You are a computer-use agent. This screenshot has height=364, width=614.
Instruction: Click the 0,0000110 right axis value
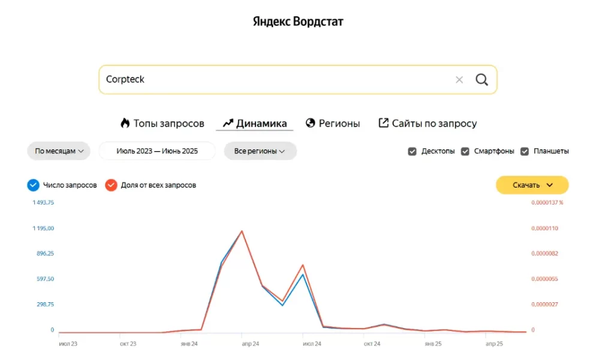tap(544, 228)
